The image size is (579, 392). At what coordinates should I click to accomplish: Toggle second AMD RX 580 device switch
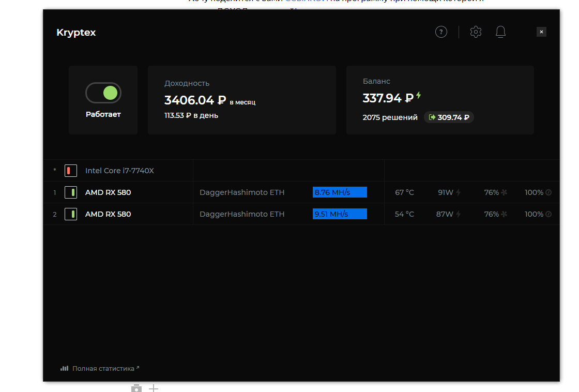[x=70, y=214]
